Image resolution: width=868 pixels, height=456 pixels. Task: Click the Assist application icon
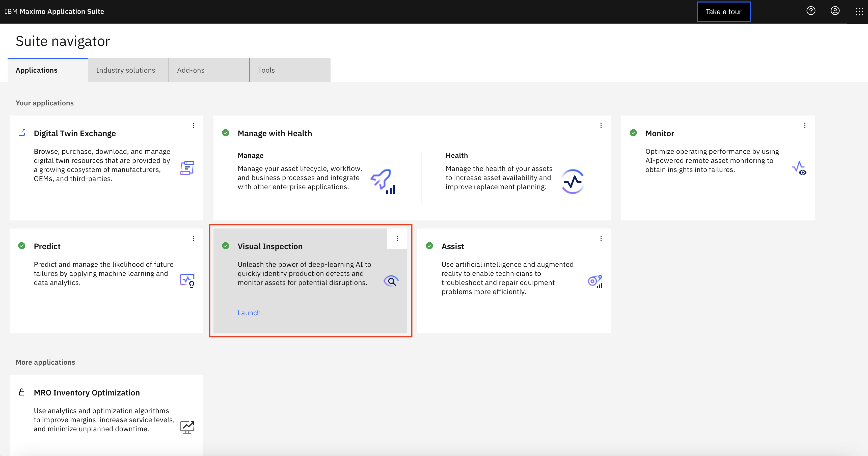pyautogui.click(x=595, y=281)
